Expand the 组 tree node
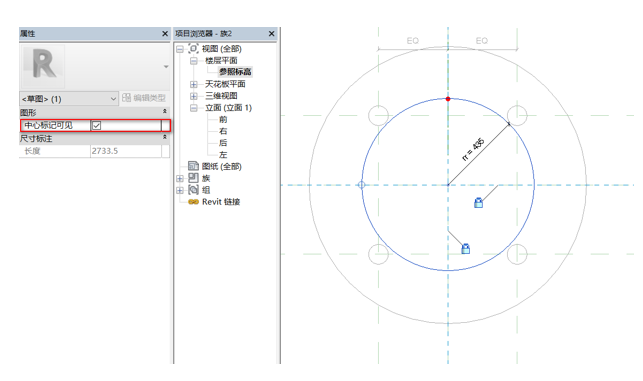The height and width of the screenshot is (381, 643). point(180,190)
